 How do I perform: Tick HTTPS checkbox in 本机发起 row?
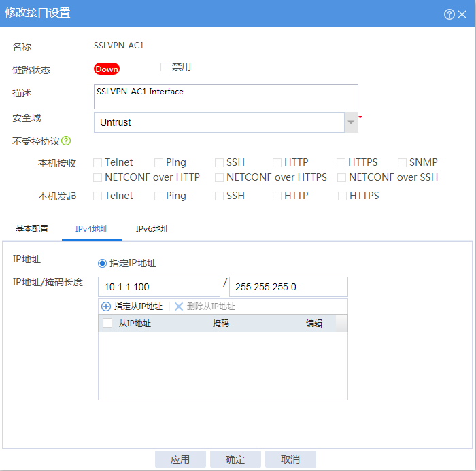click(x=342, y=196)
